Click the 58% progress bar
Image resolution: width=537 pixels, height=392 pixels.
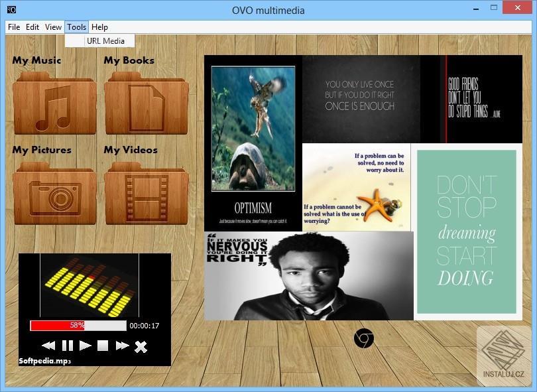77,325
